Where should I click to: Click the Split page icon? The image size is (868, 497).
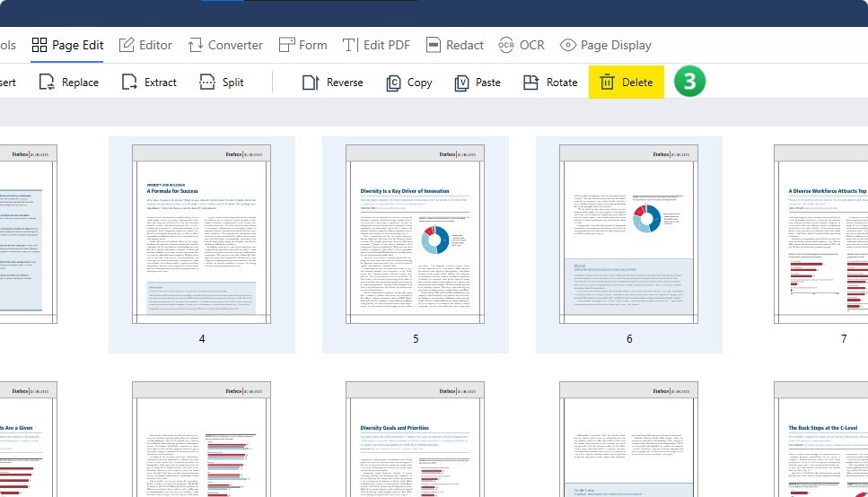click(x=207, y=82)
